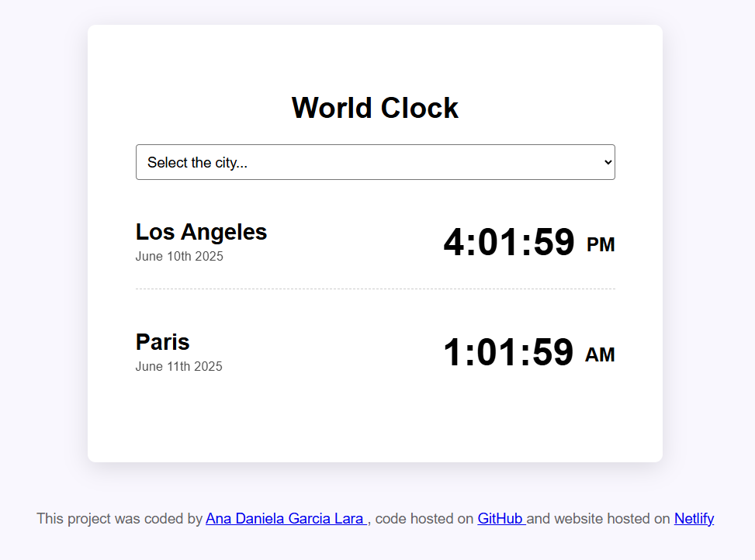The height and width of the screenshot is (560, 755).
Task: Click the Paris time display
Action: click(x=509, y=353)
